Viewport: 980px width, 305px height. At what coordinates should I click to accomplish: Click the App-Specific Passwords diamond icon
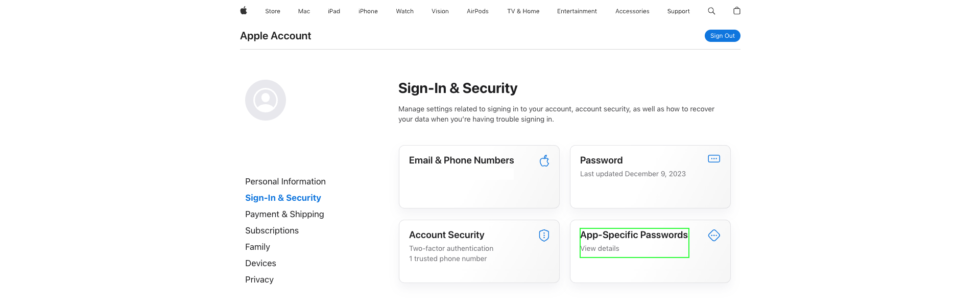coord(714,235)
